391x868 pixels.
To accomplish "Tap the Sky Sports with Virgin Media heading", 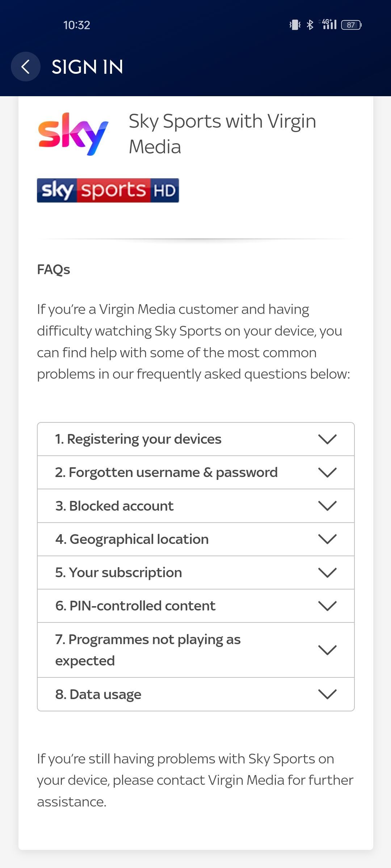I will pyautogui.click(x=222, y=134).
